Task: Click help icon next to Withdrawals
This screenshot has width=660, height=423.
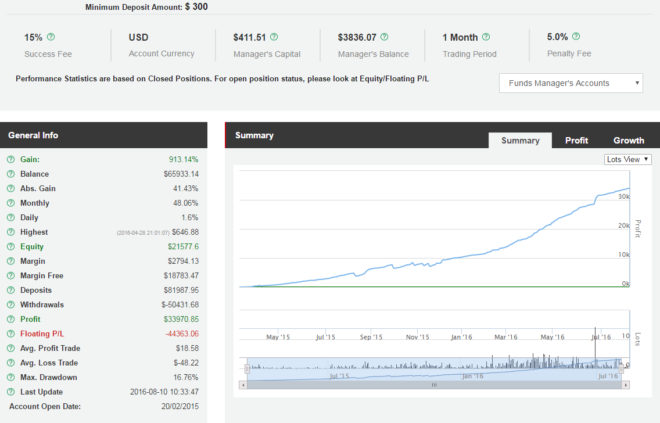Action: 10,304
